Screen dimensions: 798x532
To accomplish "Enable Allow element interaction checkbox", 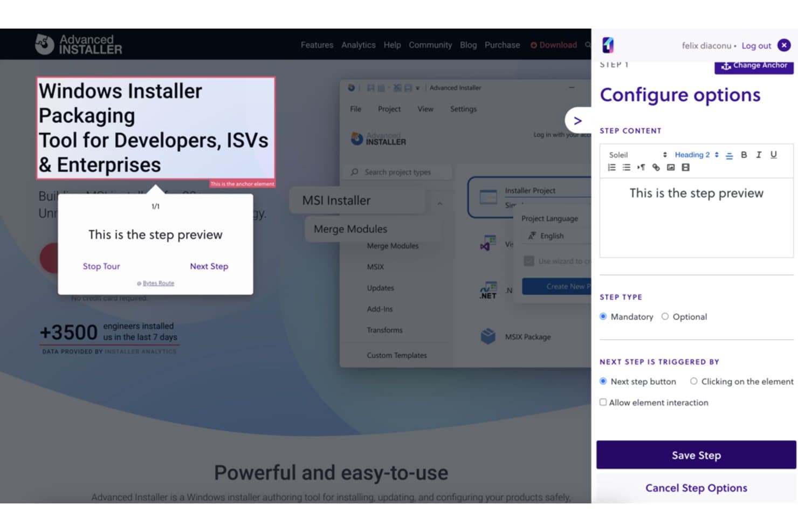I will pyautogui.click(x=603, y=402).
